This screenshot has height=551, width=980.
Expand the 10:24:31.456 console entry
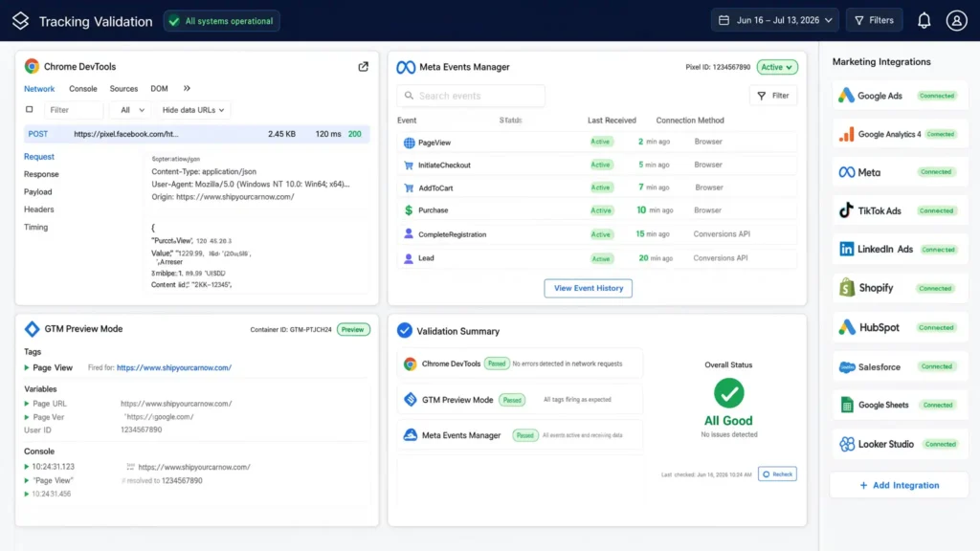27,494
